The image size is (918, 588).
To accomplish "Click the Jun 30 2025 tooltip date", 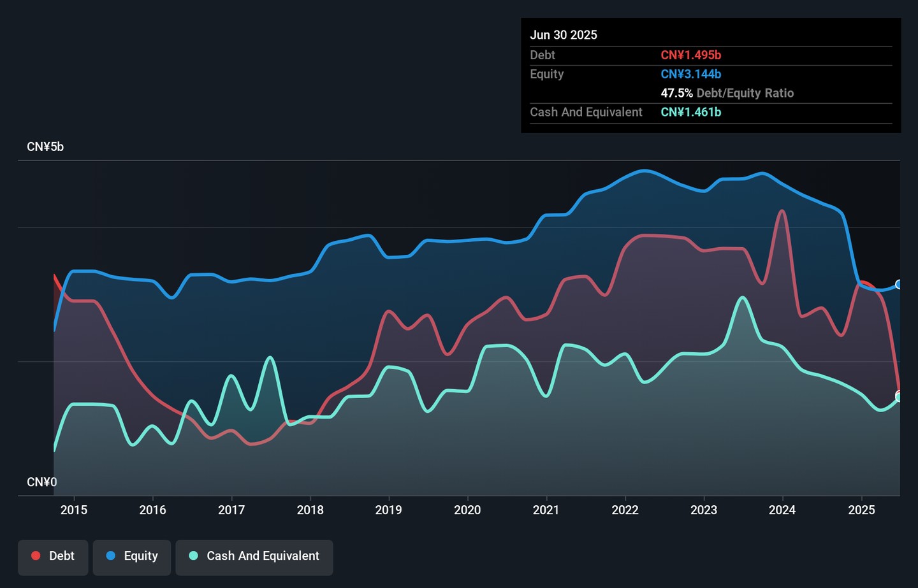I will point(564,35).
